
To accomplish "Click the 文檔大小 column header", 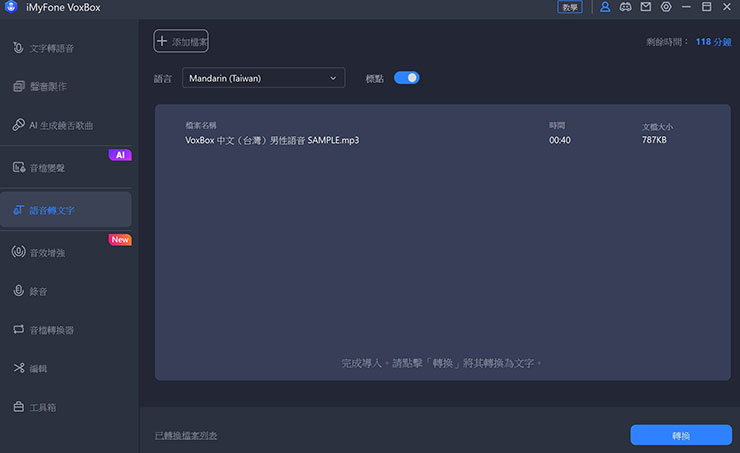I will (657, 126).
